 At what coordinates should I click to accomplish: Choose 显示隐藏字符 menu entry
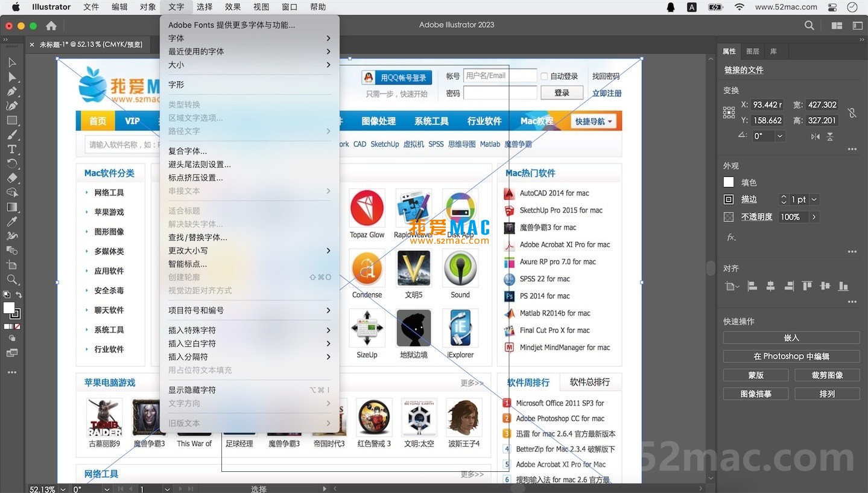point(249,390)
